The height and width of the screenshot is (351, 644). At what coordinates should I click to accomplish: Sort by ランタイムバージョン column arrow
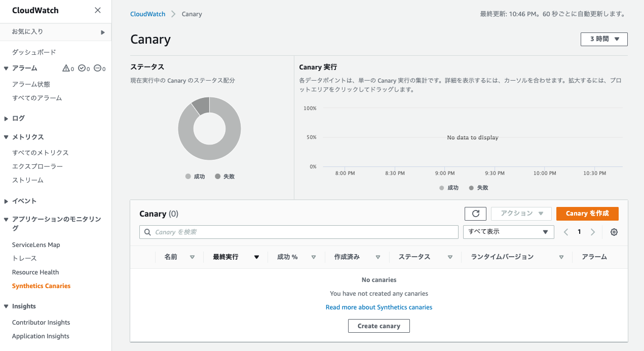tap(561, 257)
